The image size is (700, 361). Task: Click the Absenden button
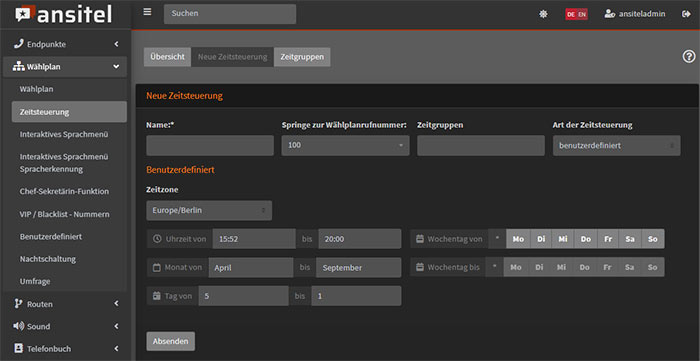(x=171, y=341)
